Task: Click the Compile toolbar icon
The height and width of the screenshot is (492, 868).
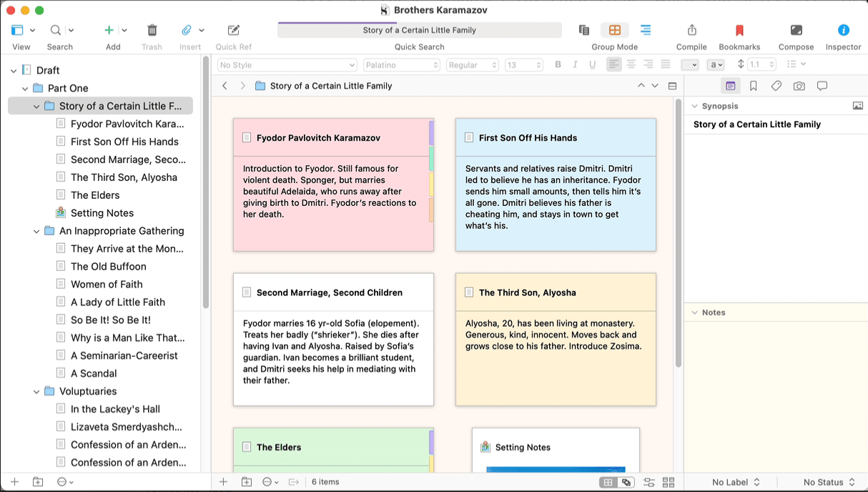Action: point(691,30)
